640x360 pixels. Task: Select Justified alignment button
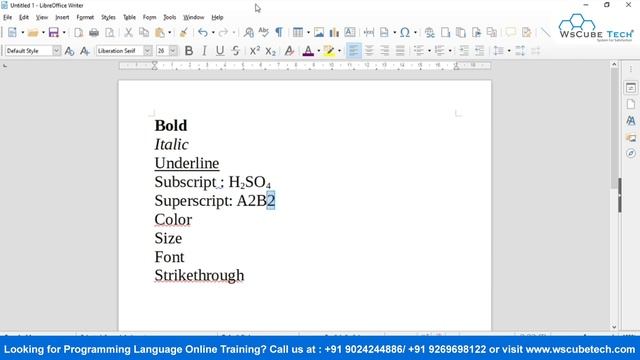pyautogui.click(x=400, y=51)
